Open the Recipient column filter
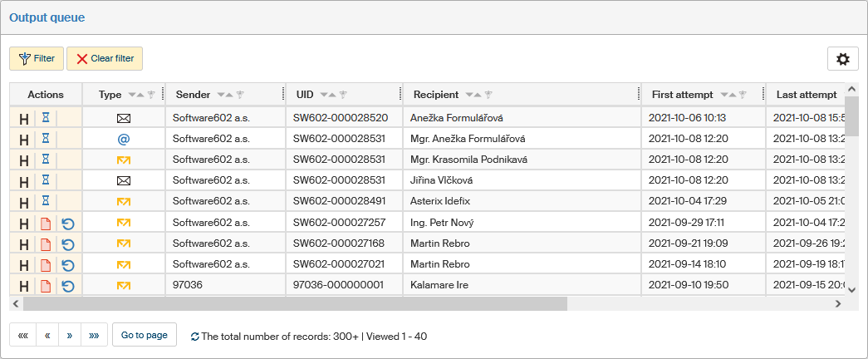Screen dimensions: 868x359 (x=488, y=95)
